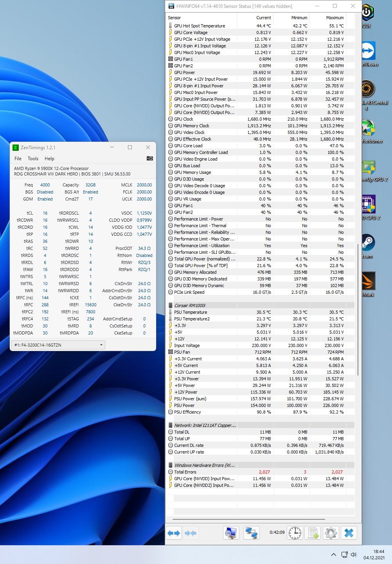
Task: Open HWiNFO sensor settings gear icon
Action: (x=331, y=533)
